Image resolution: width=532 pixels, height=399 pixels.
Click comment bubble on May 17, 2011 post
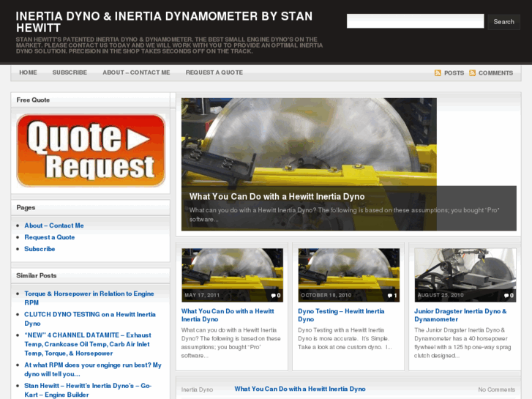(x=274, y=296)
